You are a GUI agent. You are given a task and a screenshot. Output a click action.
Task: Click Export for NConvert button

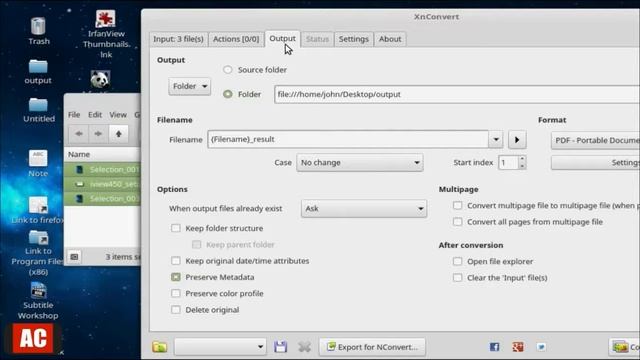click(x=372, y=347)
